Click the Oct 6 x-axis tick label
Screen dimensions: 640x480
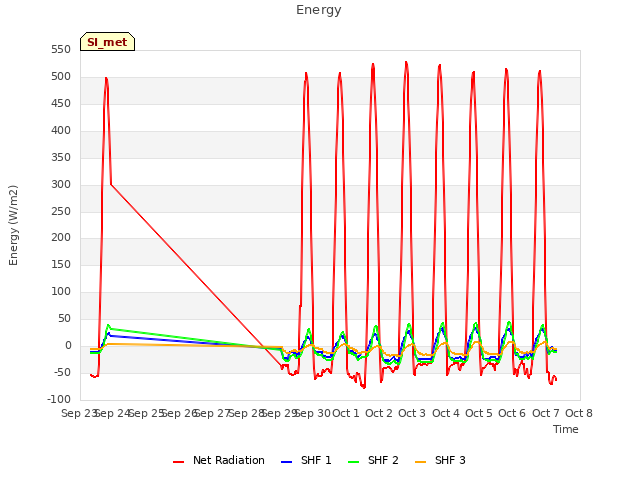pyautogui.click(x=512, y=413)
